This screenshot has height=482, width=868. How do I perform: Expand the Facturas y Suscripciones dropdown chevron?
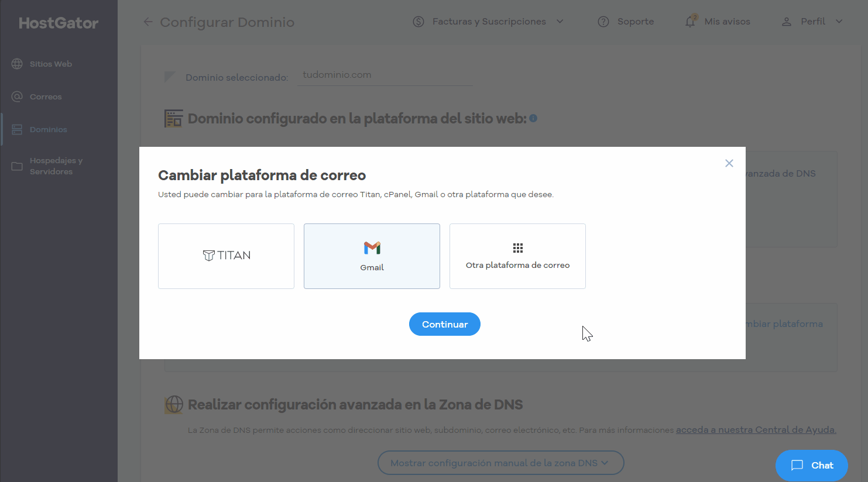point(560,22)
